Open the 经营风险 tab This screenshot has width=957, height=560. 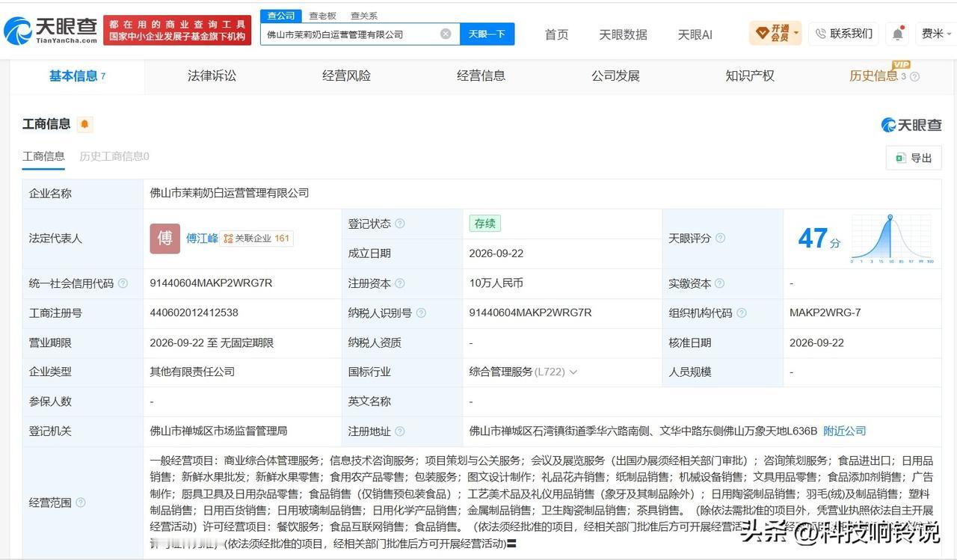(x=346, y=76)
